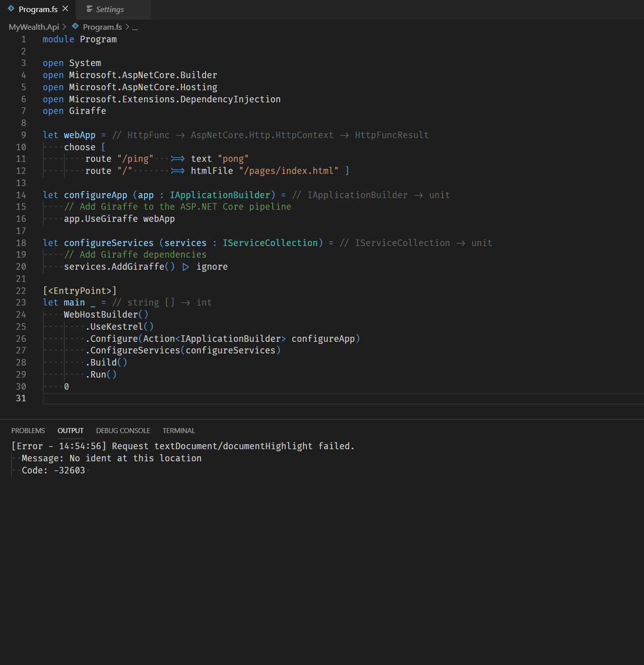Click the F# file icon in the breadcrumb bar

(x=75, y=27)
